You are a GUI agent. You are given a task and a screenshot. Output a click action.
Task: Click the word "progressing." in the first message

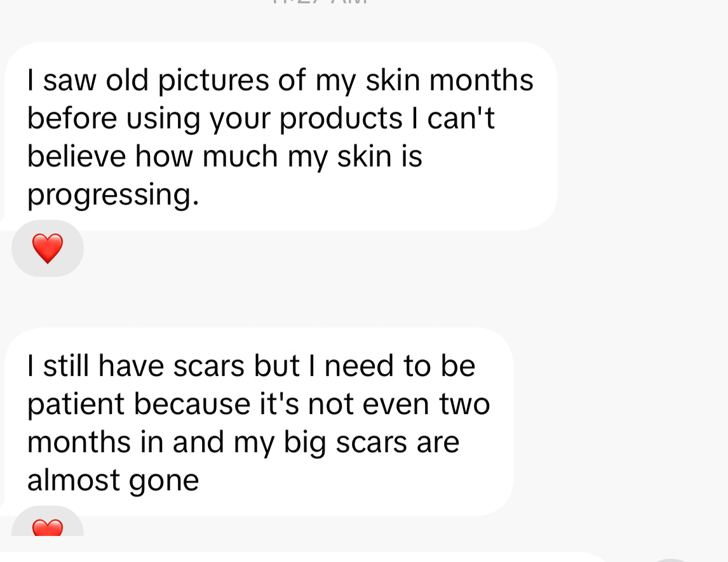(113, 194)
